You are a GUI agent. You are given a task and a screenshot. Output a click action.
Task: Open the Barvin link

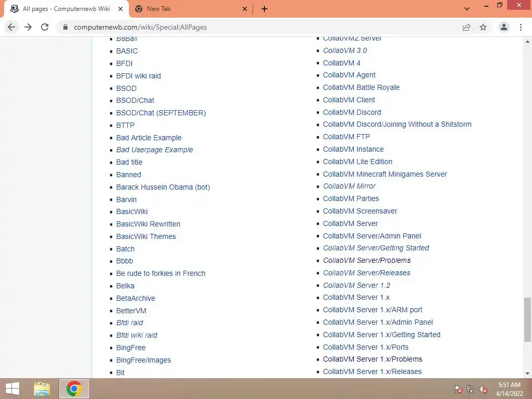coord(127,199)
